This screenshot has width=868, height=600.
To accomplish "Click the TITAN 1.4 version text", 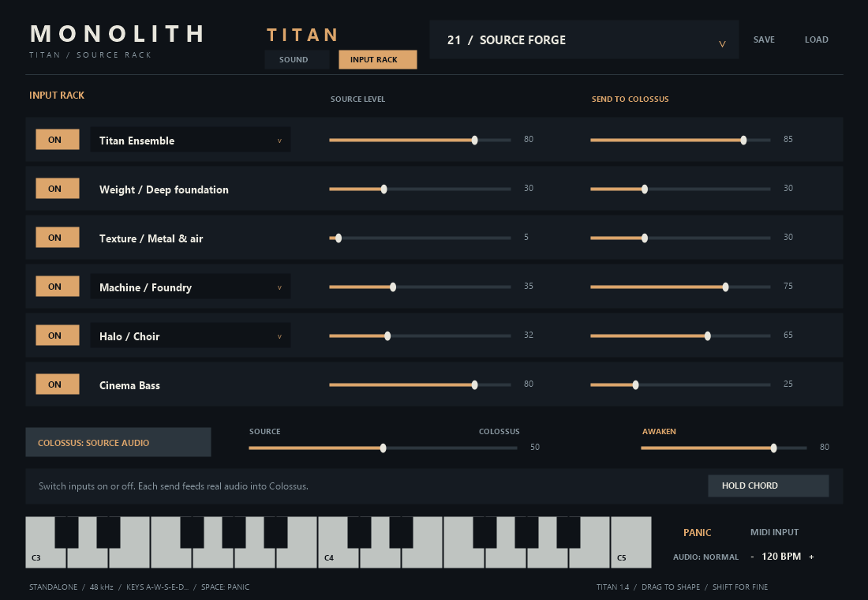I will [x=613, y=587].
